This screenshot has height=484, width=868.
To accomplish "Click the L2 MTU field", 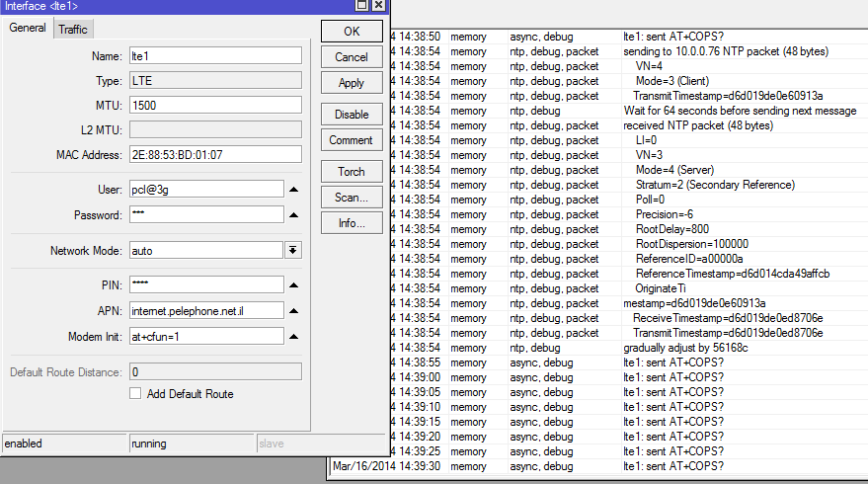I will [216, 130].
